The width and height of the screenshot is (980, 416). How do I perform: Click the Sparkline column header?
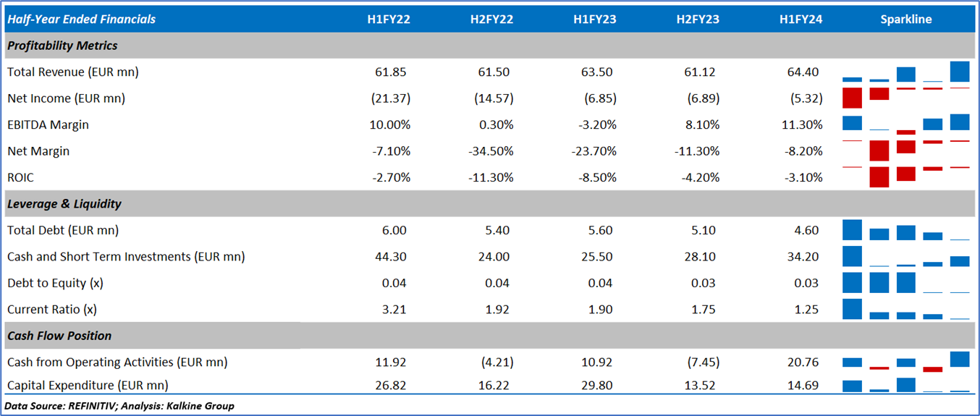(906, 20)
